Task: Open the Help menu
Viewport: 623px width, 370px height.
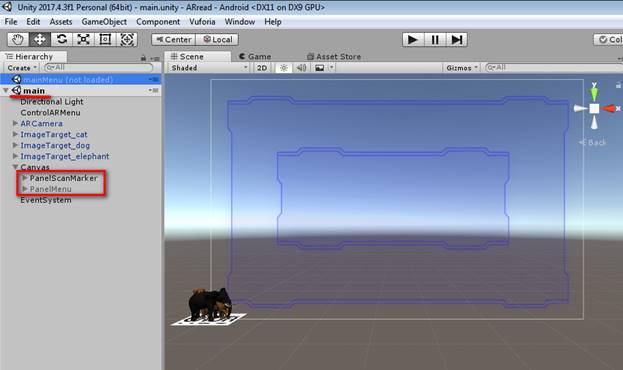Action: [x=273, y=22]
